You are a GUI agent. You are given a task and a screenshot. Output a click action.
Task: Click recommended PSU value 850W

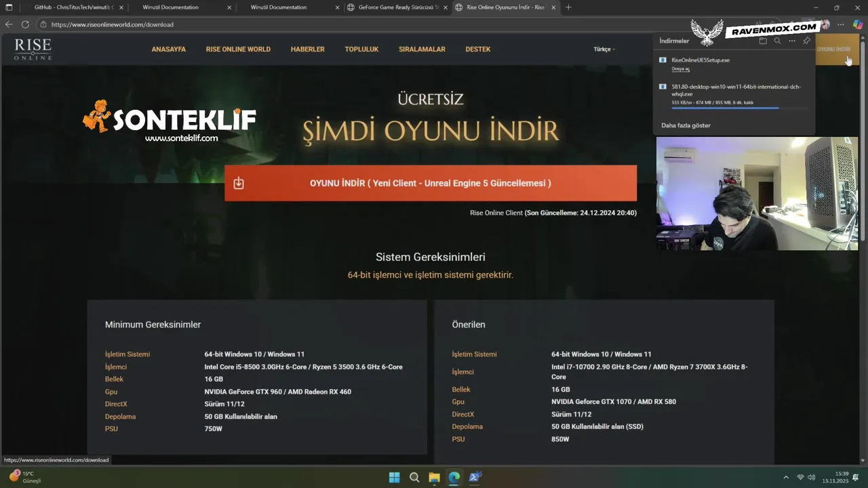pos(560,439)
